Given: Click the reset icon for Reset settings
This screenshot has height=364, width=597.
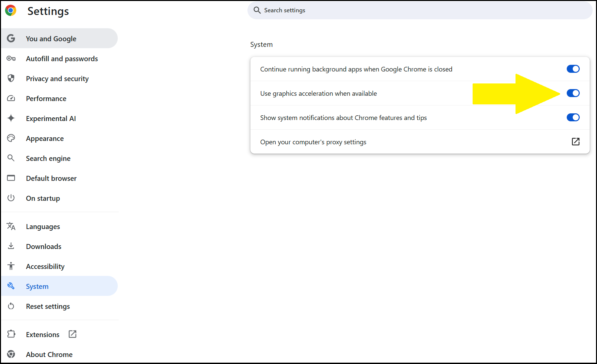Looking at the screenshot, I should (11, 306).
